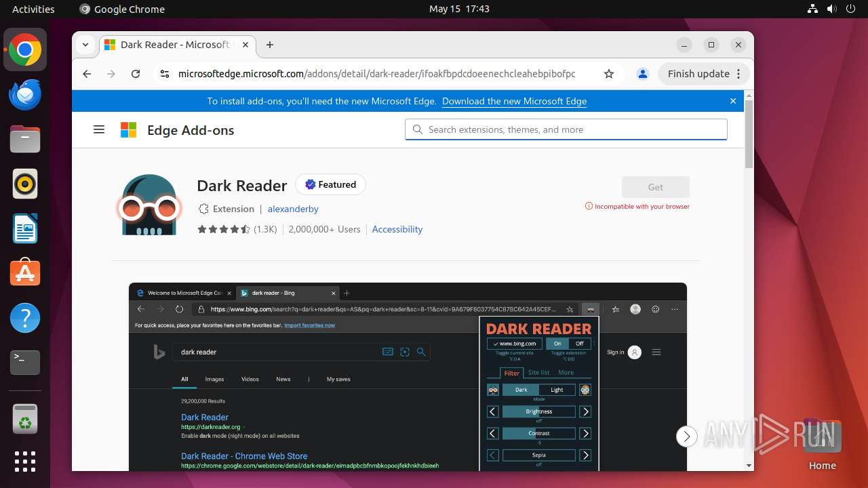Click the Microsoft logo

point(129,129)
